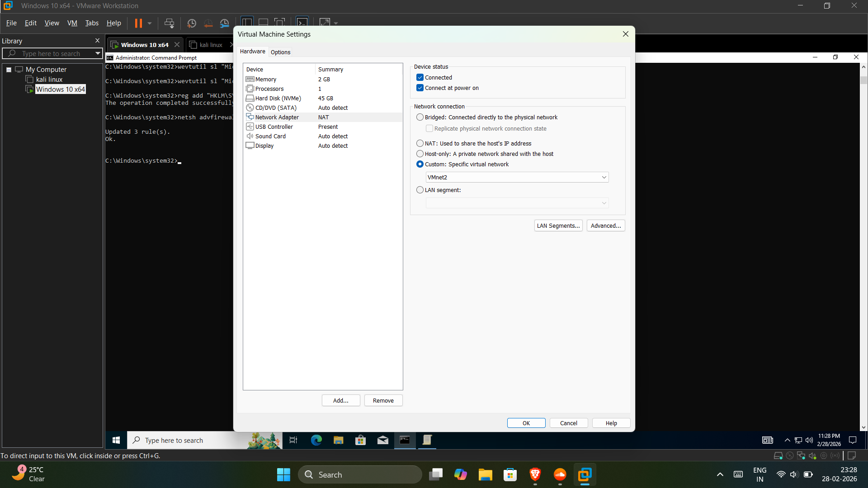Open File Explorer in the guest taskbar
The height and width of the screenshot is (488, 868).
[338, 440]
